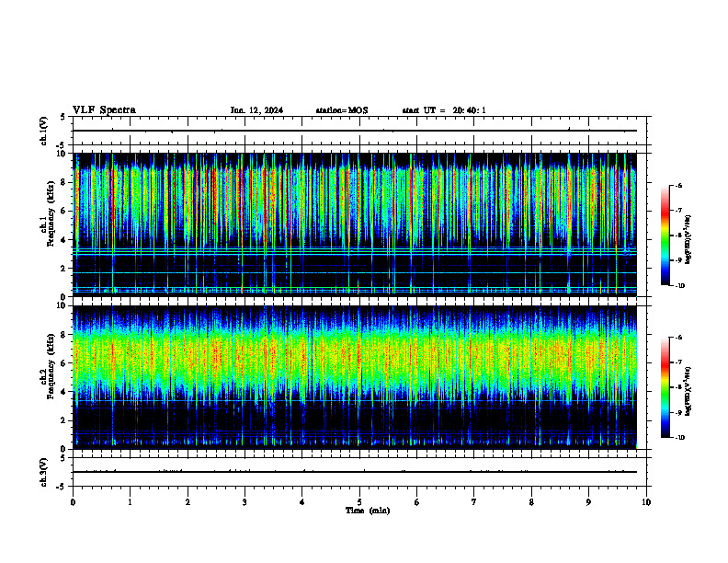This screenshot has width=728, height=563.
Task: Click the ch.2 Frequency (kHz) axis title
Action: [51, 366]
